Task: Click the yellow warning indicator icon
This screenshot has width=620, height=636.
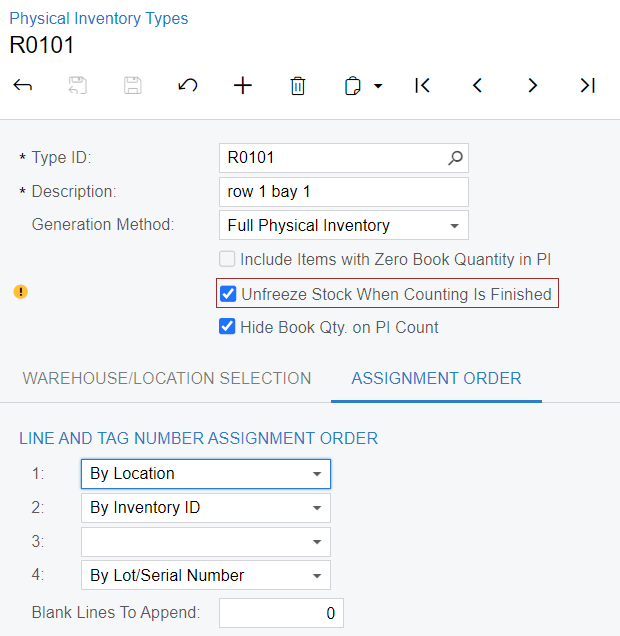Action: (21, 292)
